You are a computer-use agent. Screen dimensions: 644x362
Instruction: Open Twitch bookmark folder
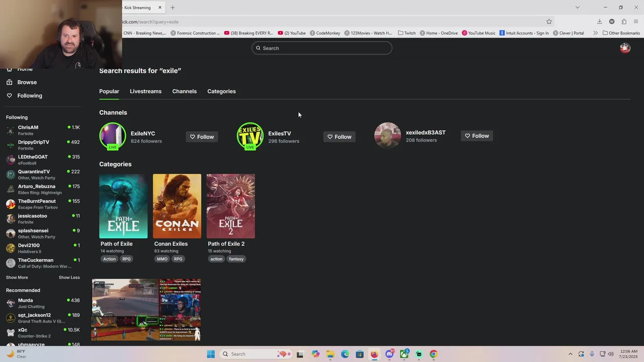click(407, 33)
